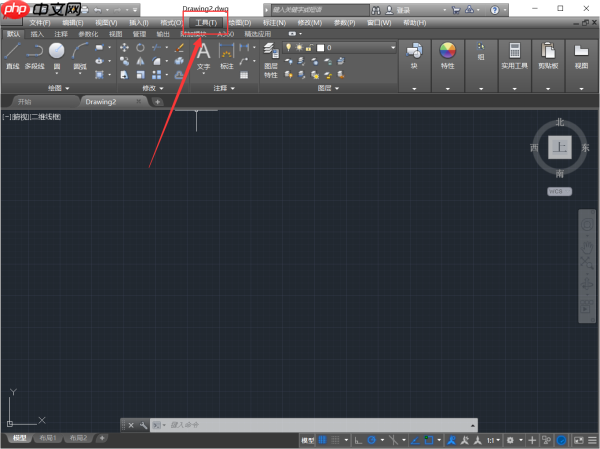This screenshot has width=600, height=449.
Task: Choose the Move tool in Modify panel
Action: tap(124, 47)
